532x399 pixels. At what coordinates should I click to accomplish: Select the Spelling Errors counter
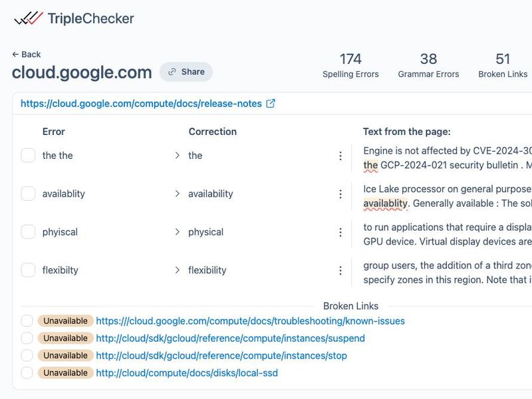tap(351, 65)
